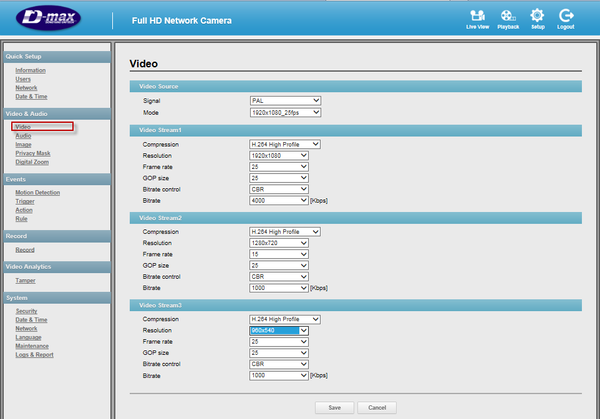Open Video Stream3 Bitrate dropdown
600x419 pixels.
point(279,375)
